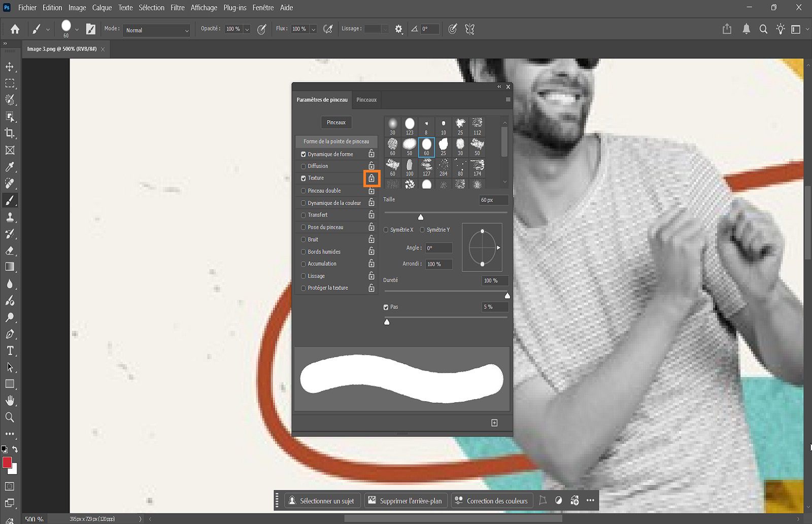Screen dimensions: 812x524
Task: Switch to the Pinceaux tab
Action: tap(366, 99)
